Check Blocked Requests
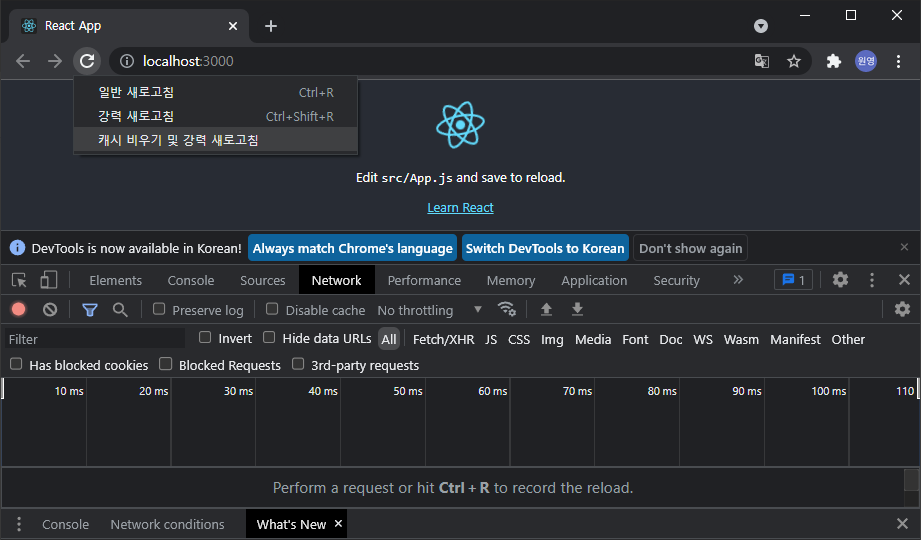Screen dimensions: 921x540 click(166, 364)
